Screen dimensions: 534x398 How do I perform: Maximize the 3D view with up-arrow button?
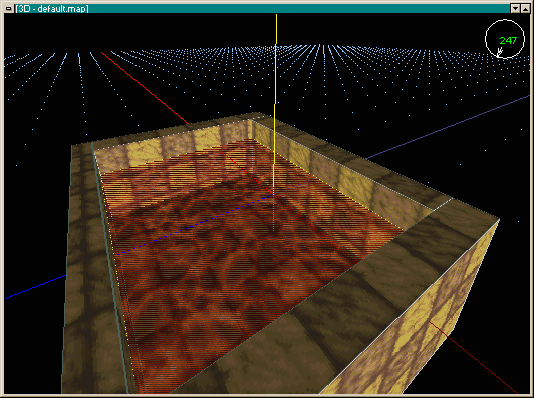coord(525,9)
